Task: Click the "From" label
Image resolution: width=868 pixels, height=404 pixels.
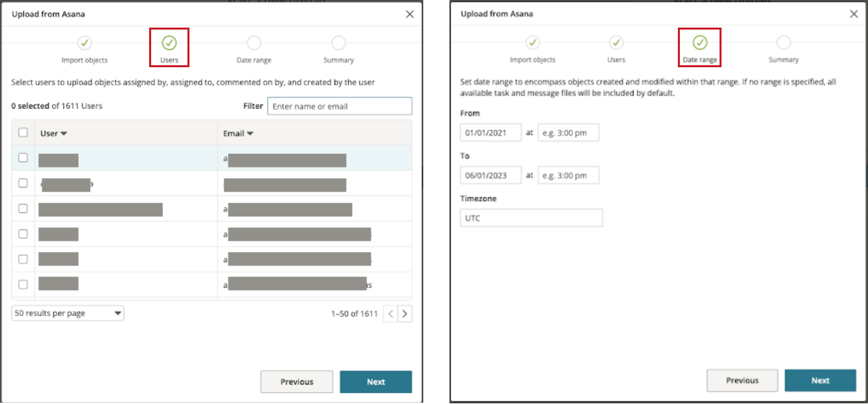Action: tap(470, 114)
